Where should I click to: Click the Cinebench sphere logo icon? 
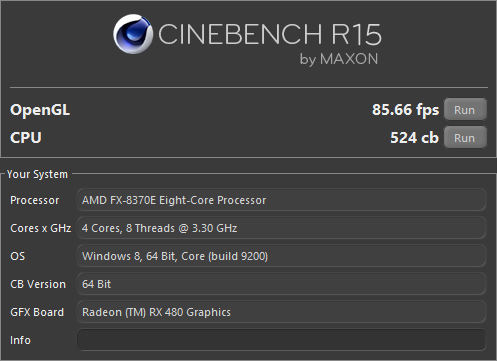(x=133, y=34)
